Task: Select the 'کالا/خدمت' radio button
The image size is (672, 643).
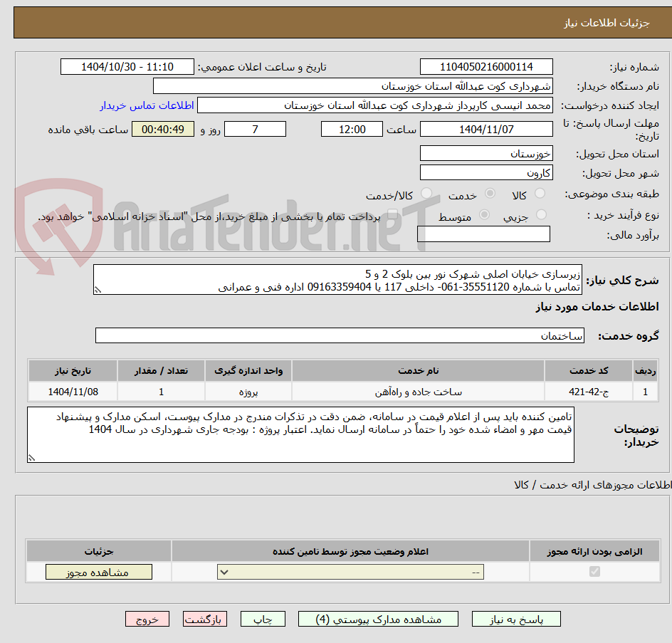Action: pos(426,194)
